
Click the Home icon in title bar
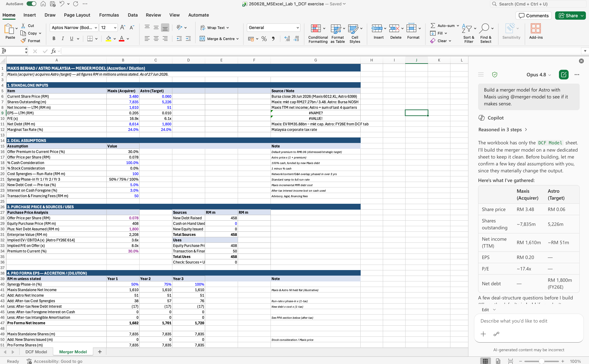coord(43,4)
